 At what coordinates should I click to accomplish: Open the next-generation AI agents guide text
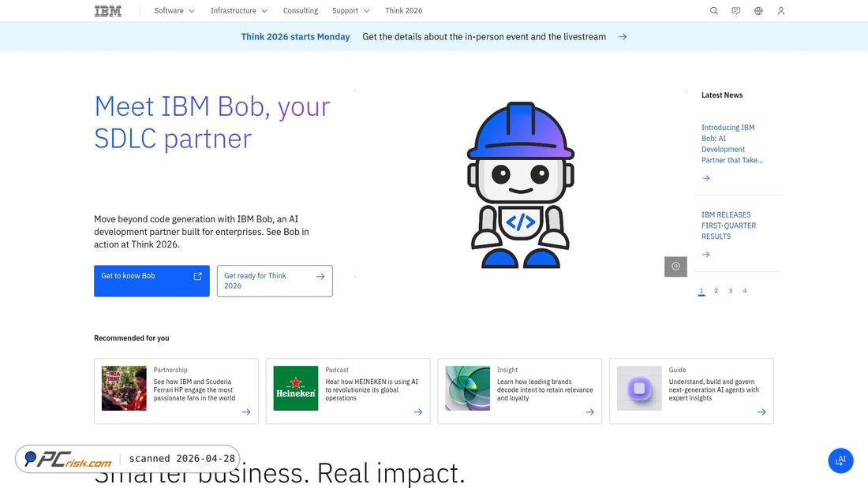tap(713, 390)
